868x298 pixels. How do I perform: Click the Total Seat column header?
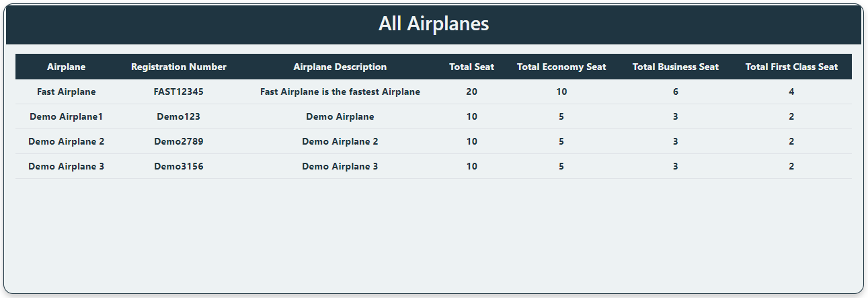(x=471, y=67)
